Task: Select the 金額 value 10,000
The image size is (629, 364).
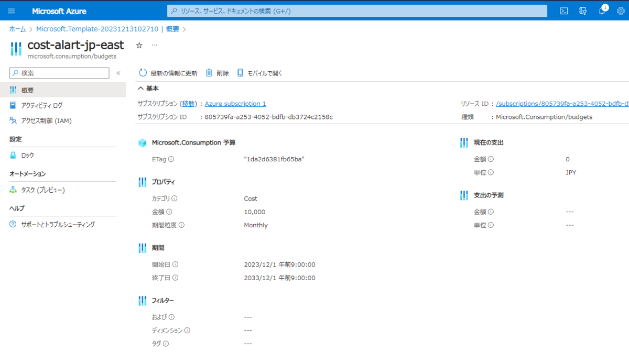Action: pos(255,212)
